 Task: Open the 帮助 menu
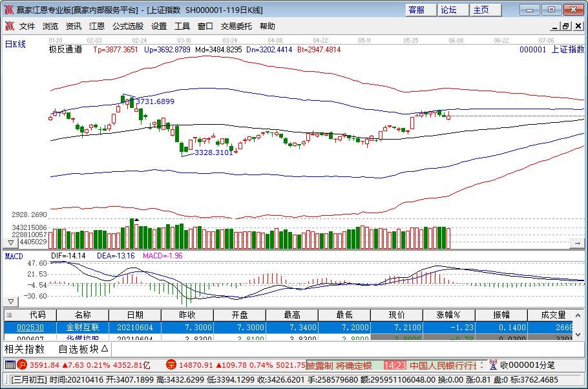point(268,26)
